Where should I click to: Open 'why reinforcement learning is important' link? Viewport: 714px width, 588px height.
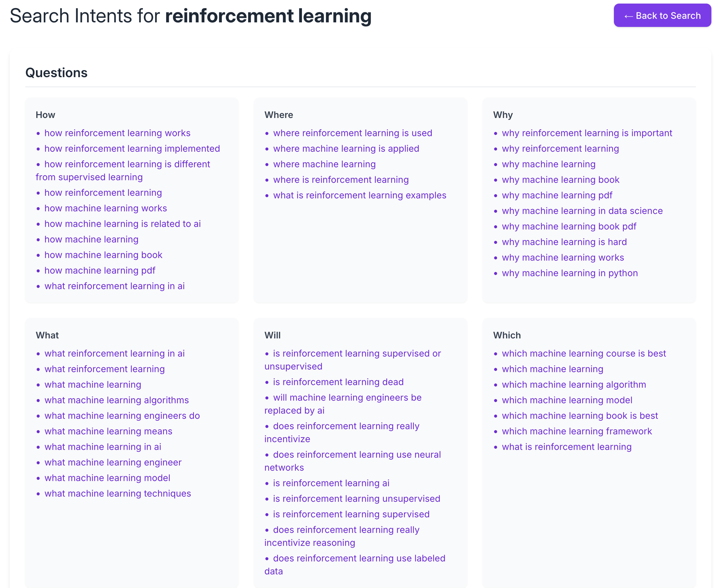[587, 133]
